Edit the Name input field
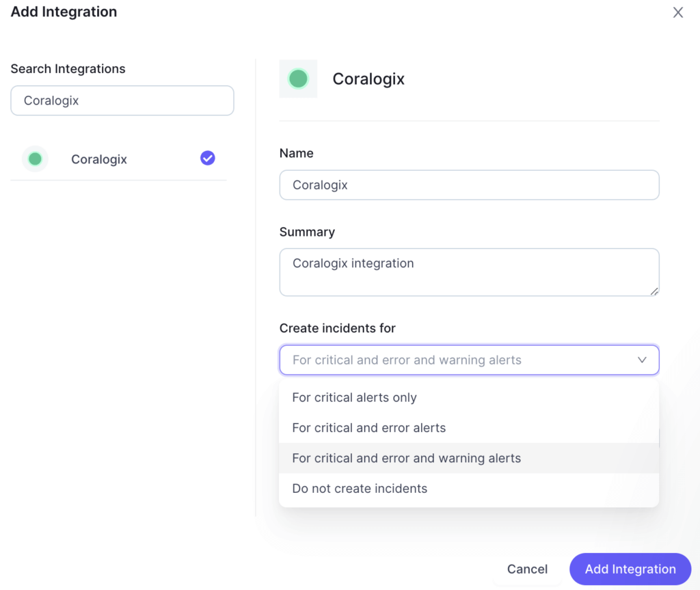Screen dimensions: 700x590 tap(469, 185)
